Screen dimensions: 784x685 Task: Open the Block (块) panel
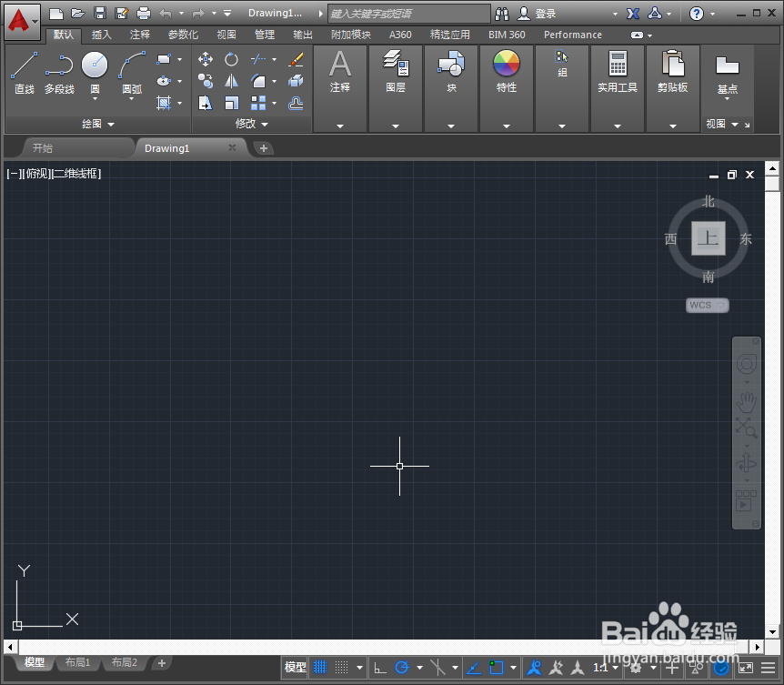pyautogui.click(x=451, y=71)
